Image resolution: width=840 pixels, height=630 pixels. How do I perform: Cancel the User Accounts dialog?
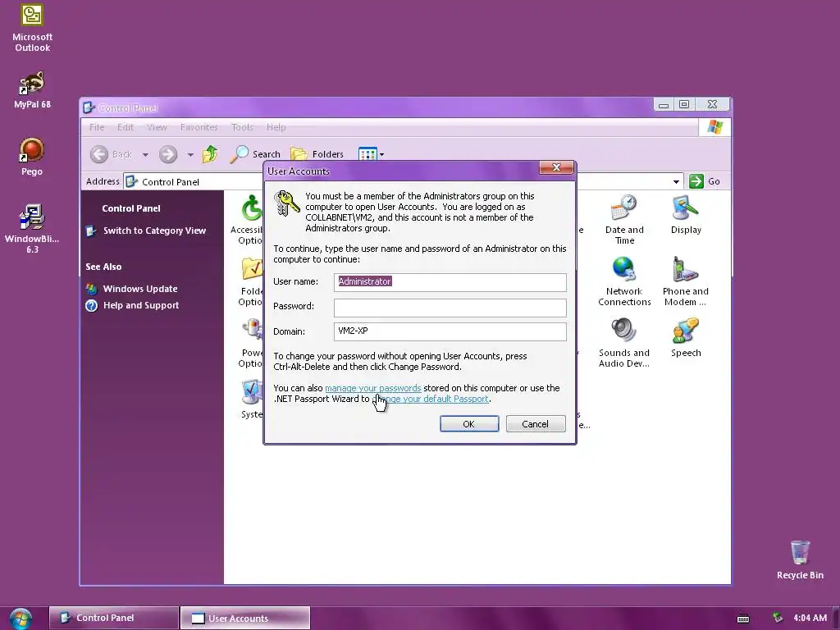click(535, 424)
